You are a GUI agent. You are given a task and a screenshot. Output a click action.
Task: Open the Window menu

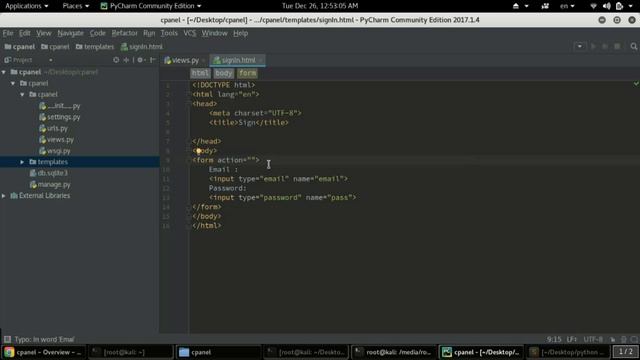tap(214, 33)
